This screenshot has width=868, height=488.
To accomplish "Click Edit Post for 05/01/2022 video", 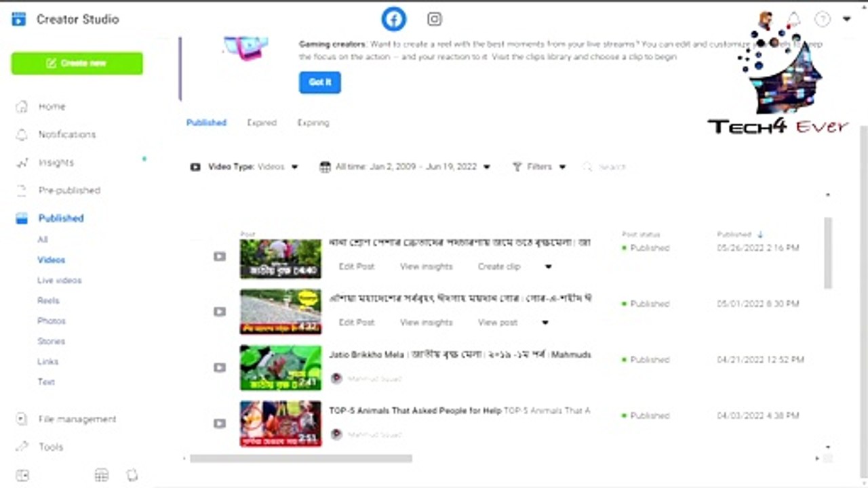I will [357, 323].
